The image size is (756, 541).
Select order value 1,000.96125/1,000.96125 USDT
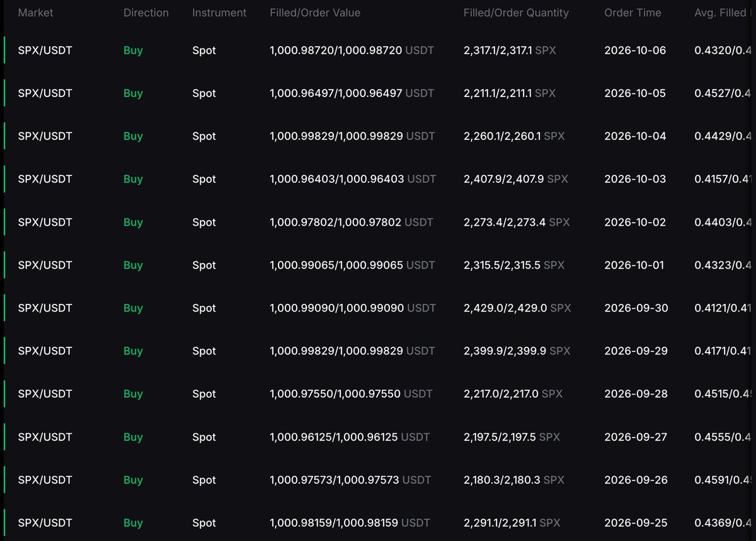click(x=350, y=437)
